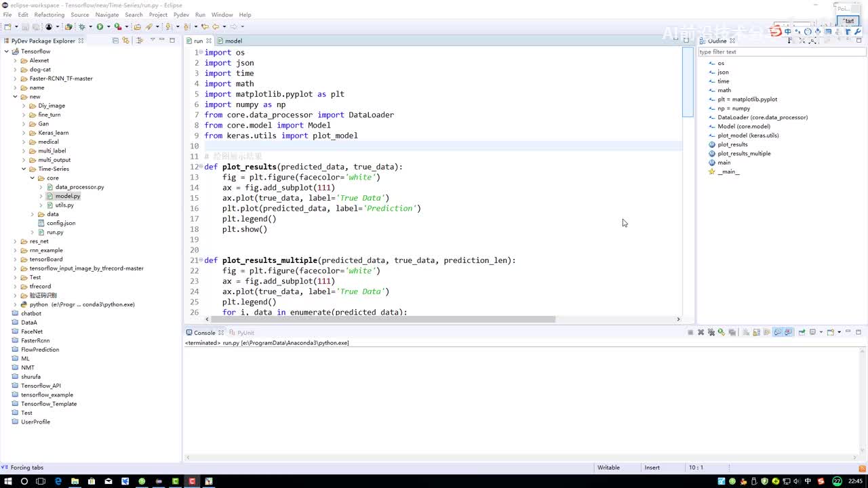
Task: Collapse the Time-Series folder
Action: (24, 169)
